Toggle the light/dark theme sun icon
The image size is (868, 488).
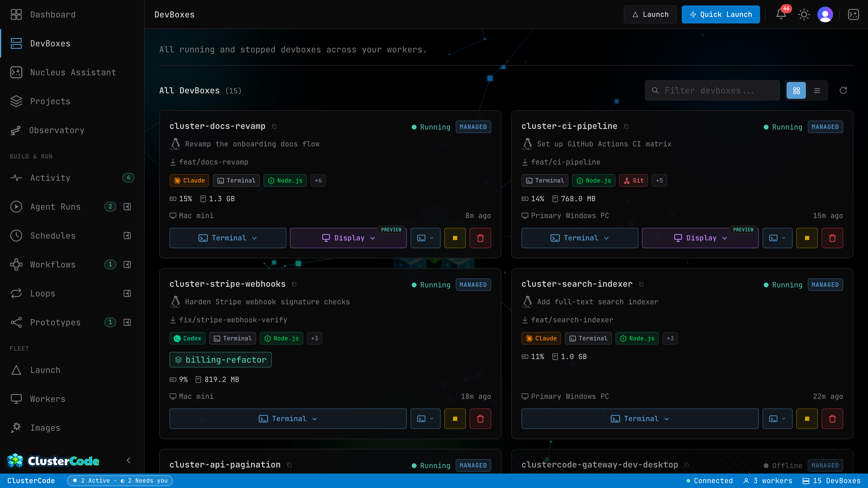[x=804, y=14]
